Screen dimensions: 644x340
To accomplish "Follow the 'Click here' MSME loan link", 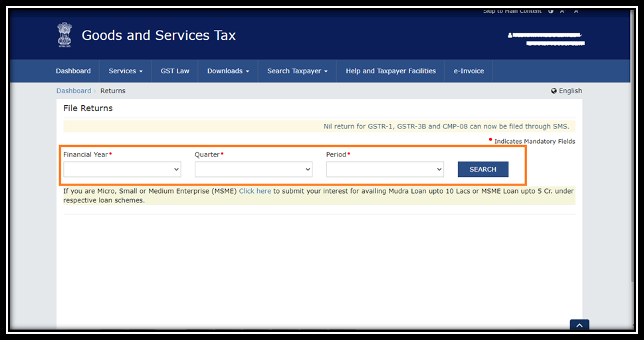I will (x=255, y=191).
